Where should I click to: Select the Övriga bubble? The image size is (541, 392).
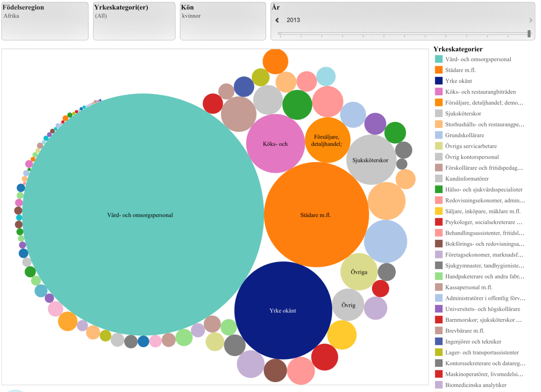click(359, 272)
